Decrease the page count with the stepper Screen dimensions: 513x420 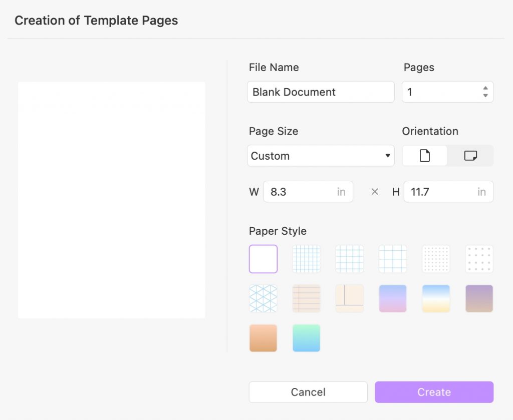pos(484,95)
